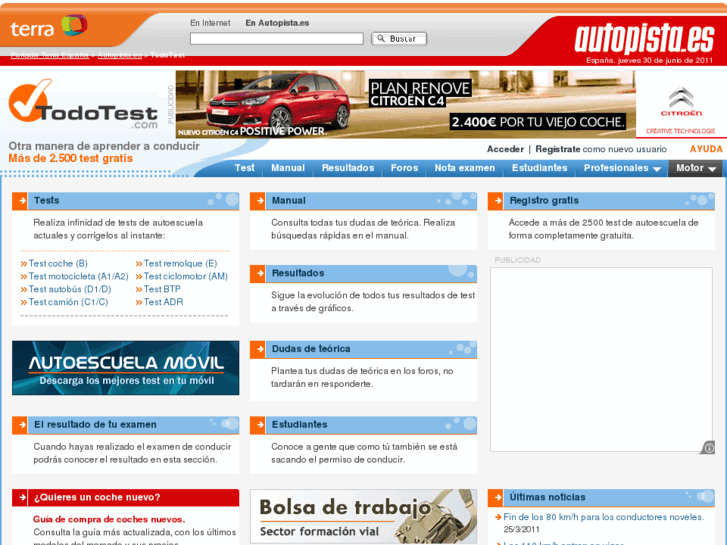
Task: Open the Estudiantes section heading
Action: [299, 424]
